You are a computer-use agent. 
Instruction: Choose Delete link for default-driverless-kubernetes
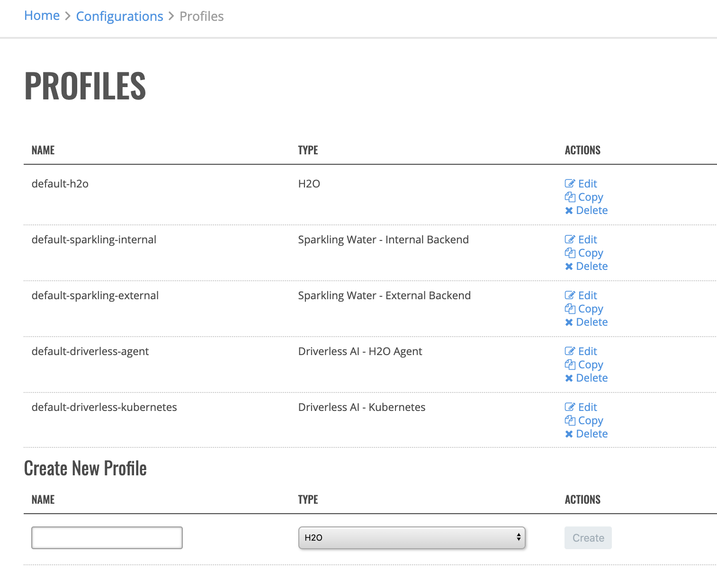592,434
